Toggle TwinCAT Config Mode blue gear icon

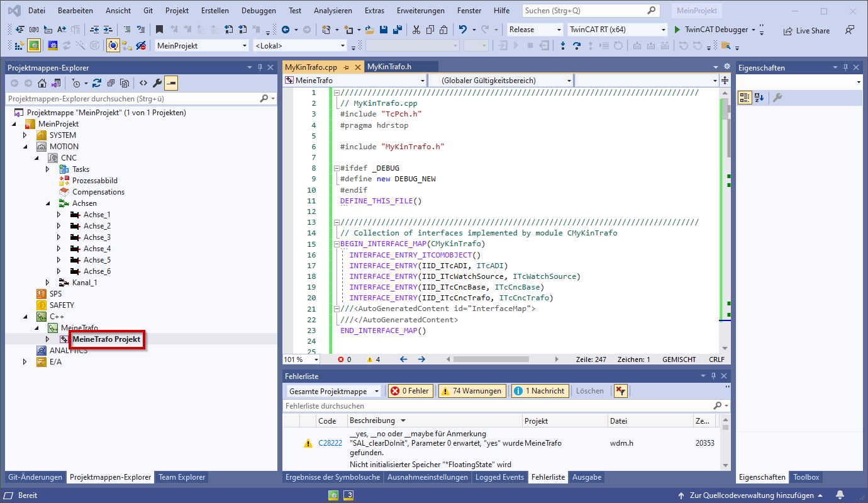click(53, 45)
